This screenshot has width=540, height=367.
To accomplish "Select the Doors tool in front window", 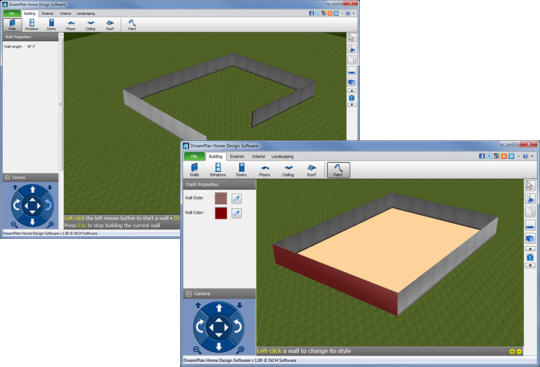I will [241, 170].
